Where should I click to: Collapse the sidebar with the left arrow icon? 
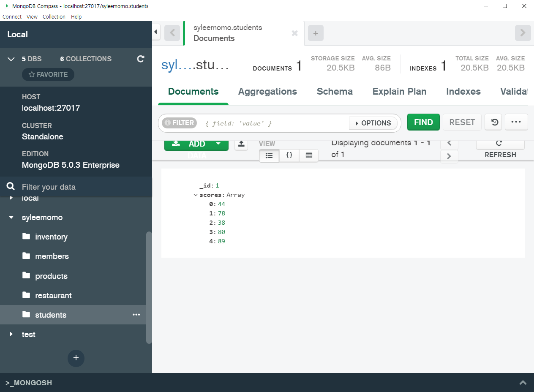(x=156, y=32)
